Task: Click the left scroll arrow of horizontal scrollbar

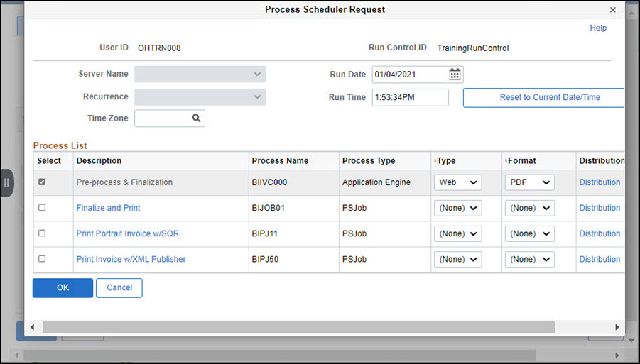Action: (32, 327)
